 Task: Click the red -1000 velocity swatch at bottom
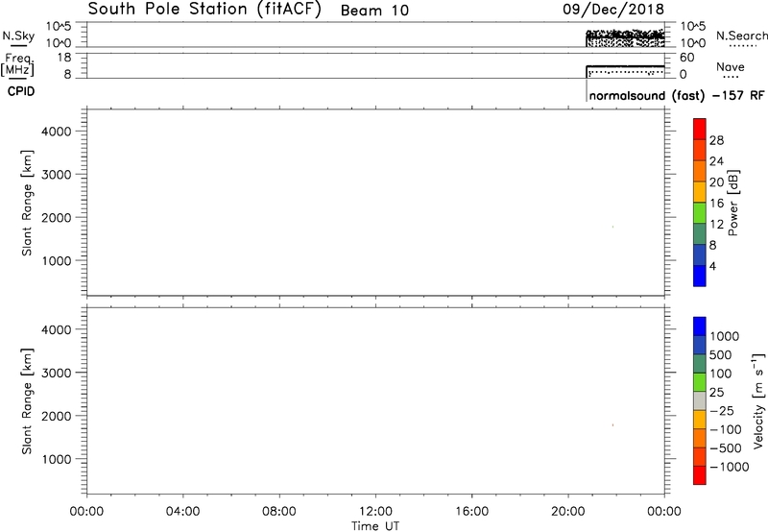700,475
